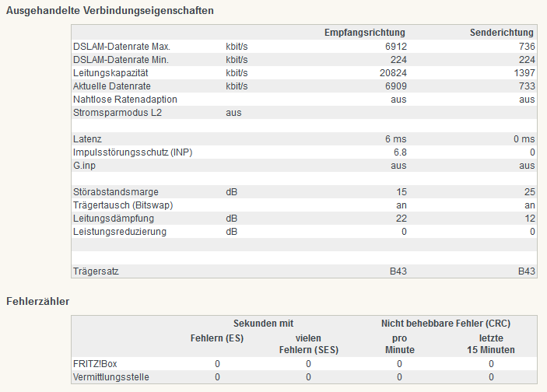Select the Latenz row label
The image size is (547, 392).
coord(87,139)
